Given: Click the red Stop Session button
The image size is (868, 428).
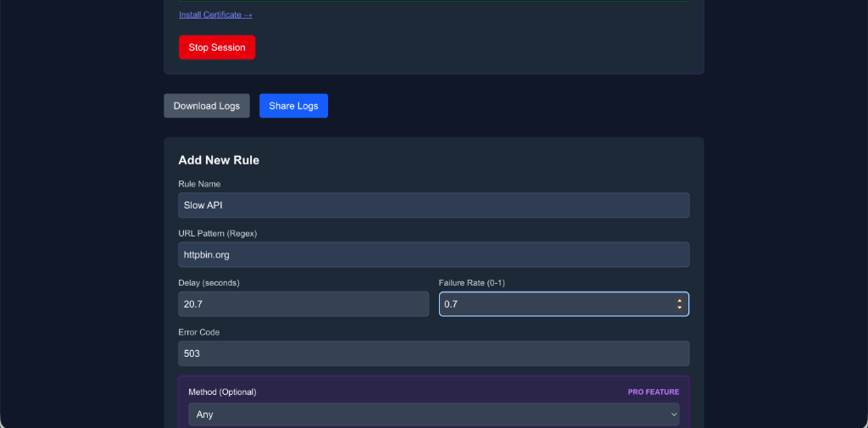Looking at the screenshot, I should tap(217, 47).
